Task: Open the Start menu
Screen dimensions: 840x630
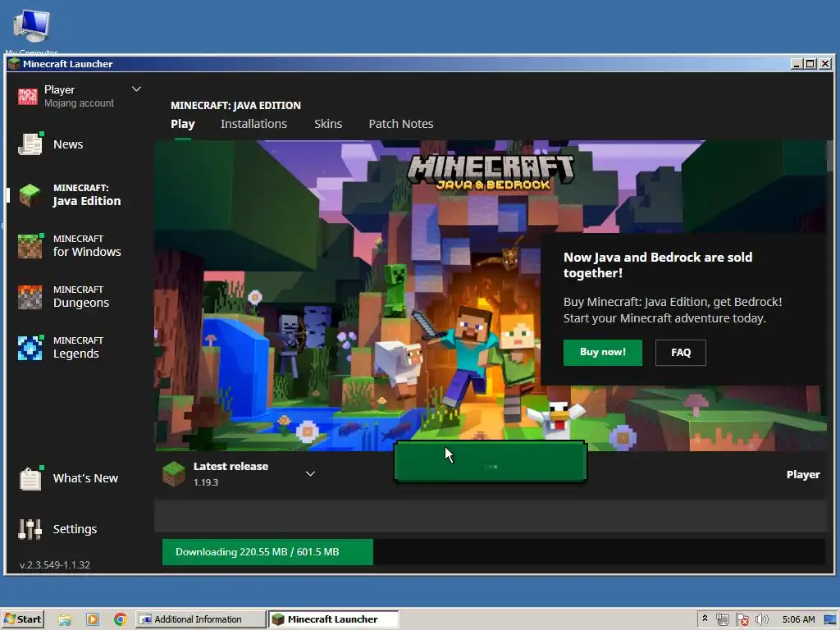Action: point(22,619)
